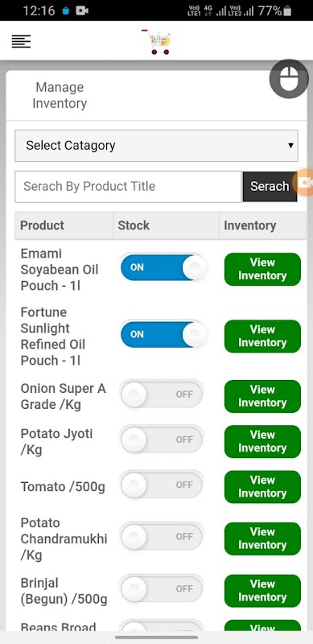The height and width of the screenshot is (644, 313).
Task: Toggle Potato Chandramukhi stock on
Action: (x=162, y=536)
